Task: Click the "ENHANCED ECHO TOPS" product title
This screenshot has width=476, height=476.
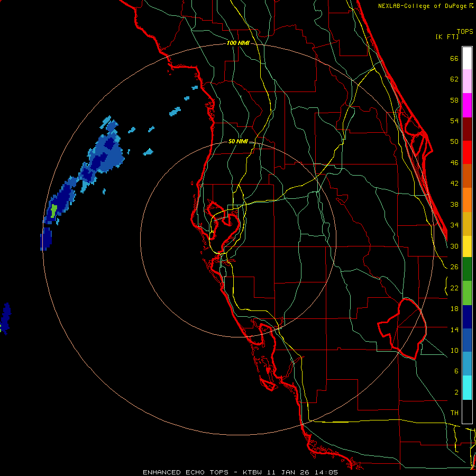Action: 186,472
